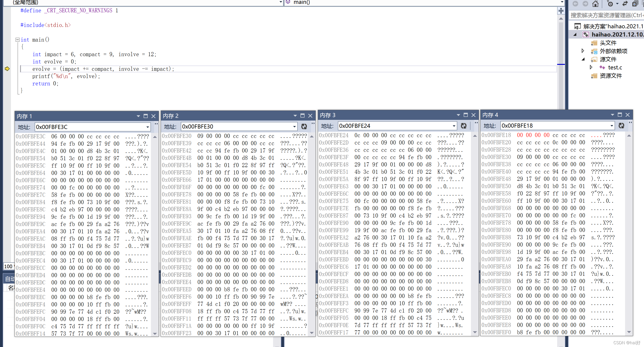The image size is (644, 347).
Task: Open address dropdown in 内存 4
Action: point(611,125)
